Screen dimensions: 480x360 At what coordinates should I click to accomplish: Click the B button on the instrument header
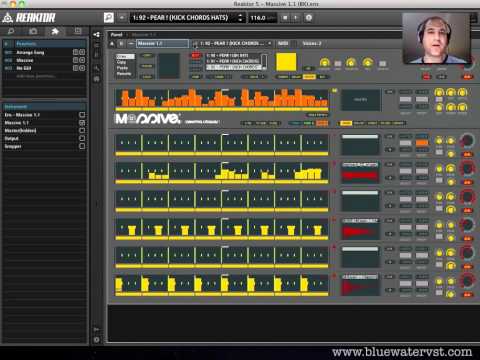pyautogui.click(x=121, y=44)
